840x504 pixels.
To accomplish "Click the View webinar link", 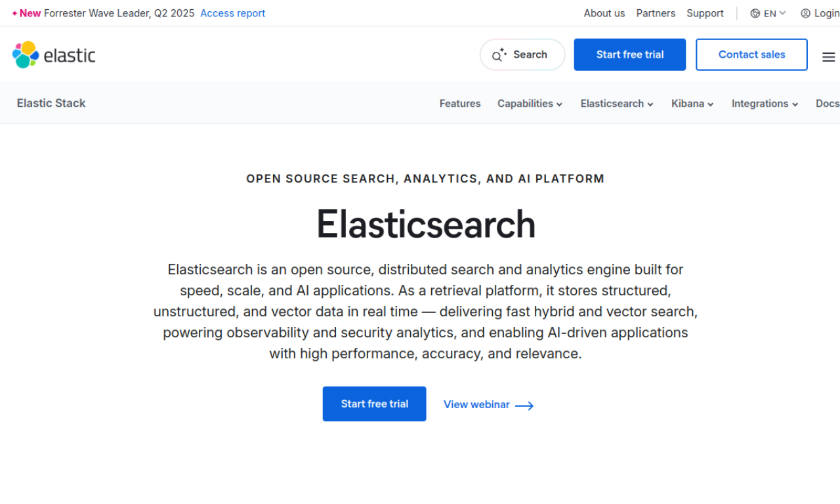I will [476, 404].
